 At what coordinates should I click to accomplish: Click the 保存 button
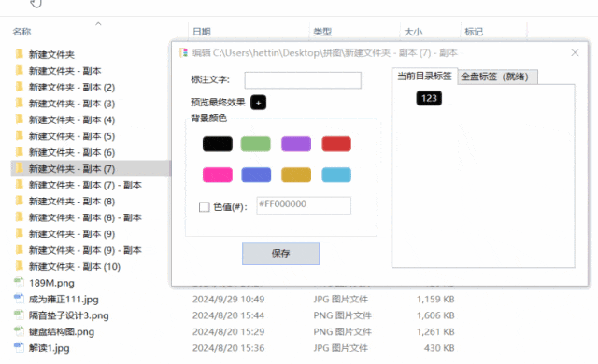(280, 253)
